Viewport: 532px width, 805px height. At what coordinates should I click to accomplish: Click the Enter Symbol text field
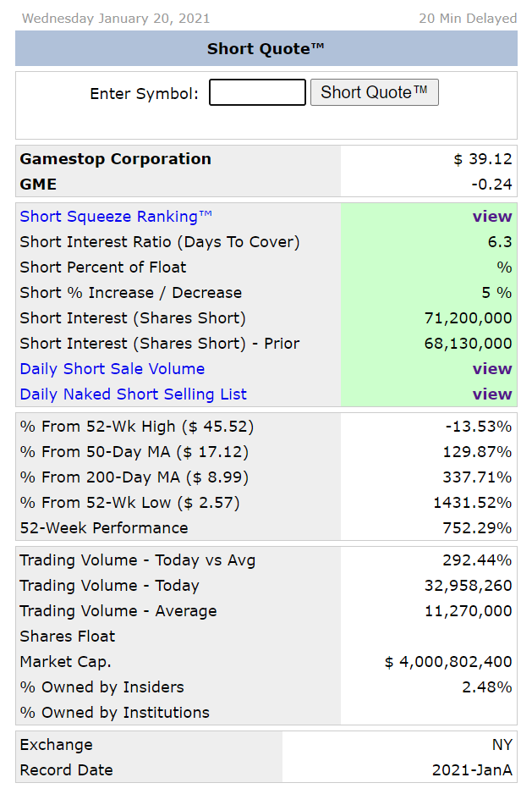pos(257,92)
